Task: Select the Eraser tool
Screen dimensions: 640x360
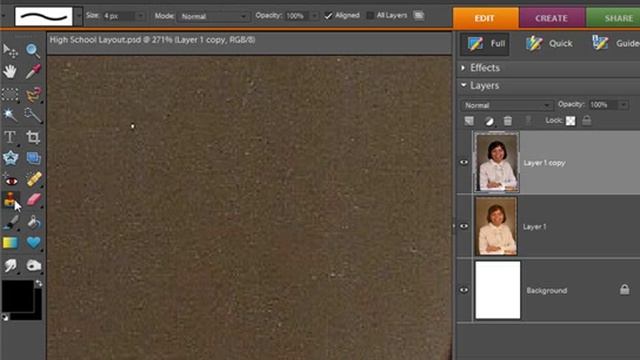Action: point(33,200)
